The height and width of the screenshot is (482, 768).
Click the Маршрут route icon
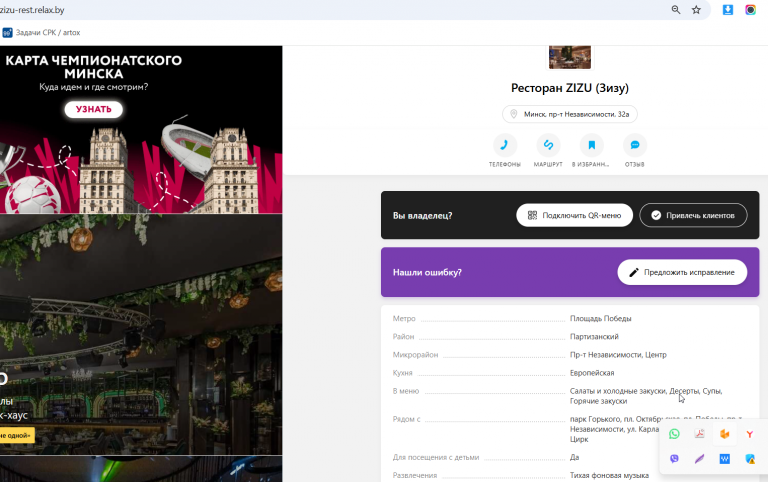(x=548, y=145)
